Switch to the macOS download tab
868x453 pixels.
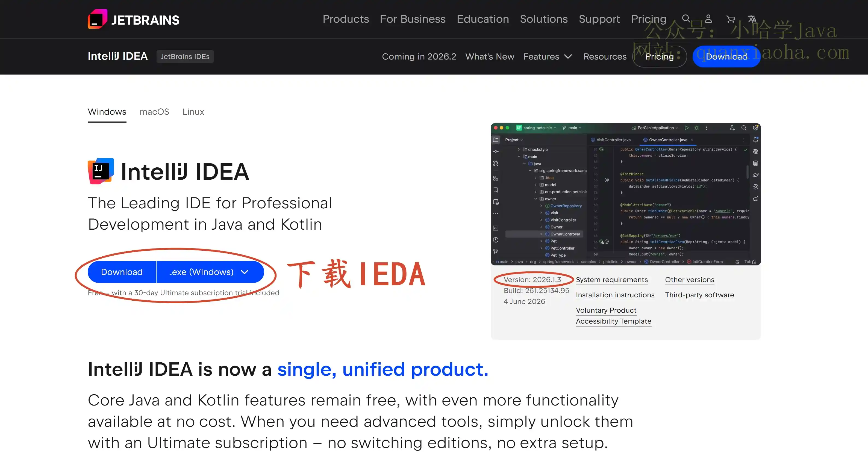(x=154, y=111)
